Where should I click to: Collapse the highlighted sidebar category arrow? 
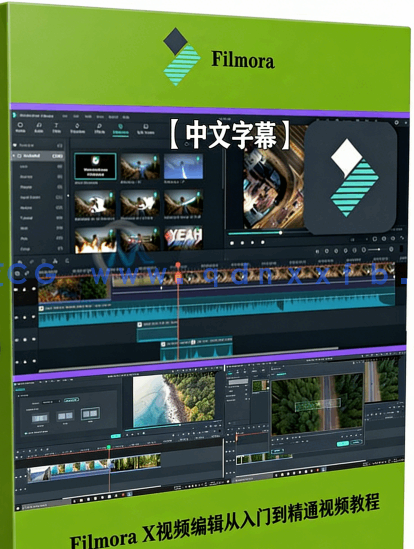(x=14, y=155)
